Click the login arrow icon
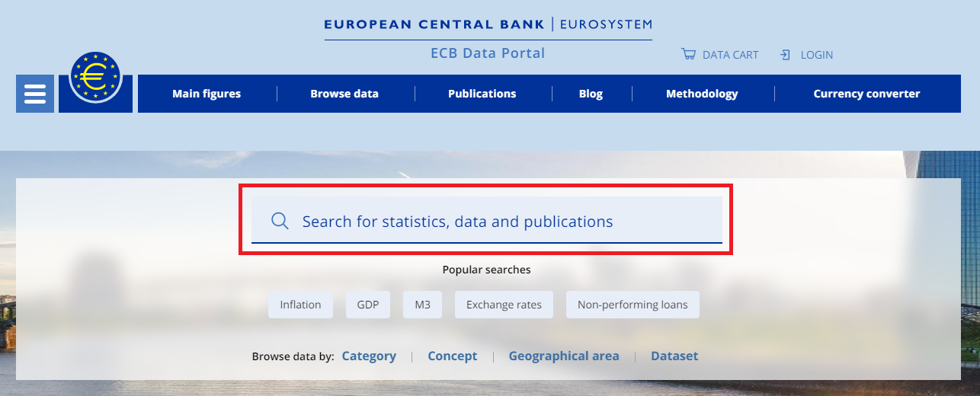This screenshot has height=396, width=980. pyautogui.click(x=785, y=55)
